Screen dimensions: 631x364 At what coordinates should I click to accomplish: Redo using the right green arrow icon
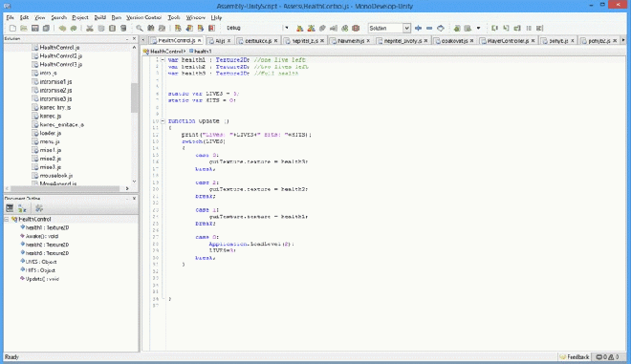click(x=74, y=28)
